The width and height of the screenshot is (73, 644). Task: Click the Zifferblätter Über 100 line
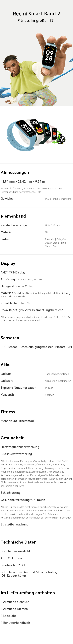(15, 303)
